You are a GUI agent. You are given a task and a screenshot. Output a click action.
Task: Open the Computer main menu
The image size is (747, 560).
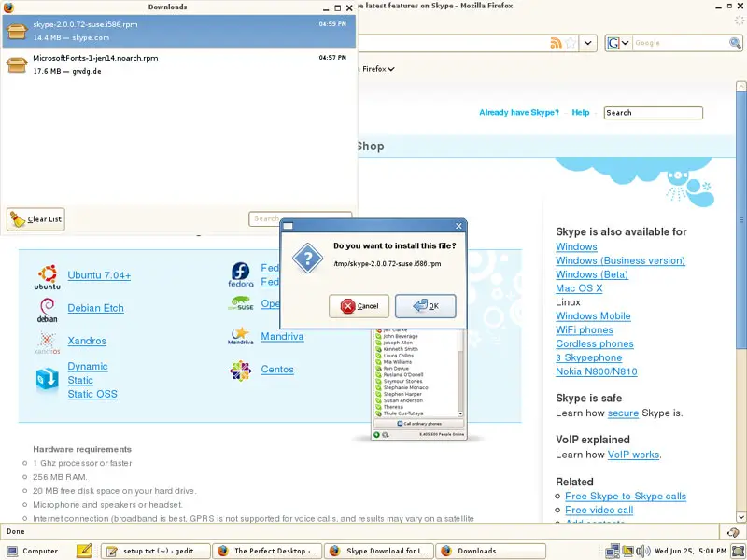coord(35,551)
